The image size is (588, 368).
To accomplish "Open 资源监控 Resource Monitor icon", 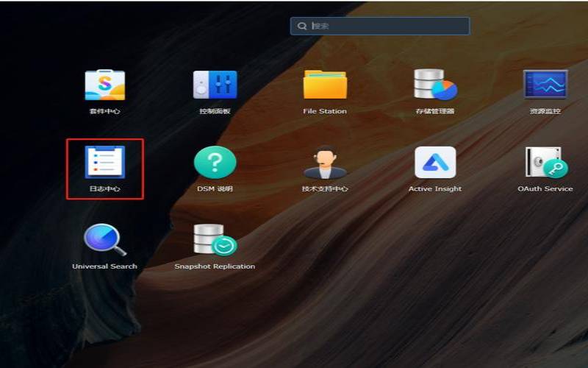I will coord(545,84).
